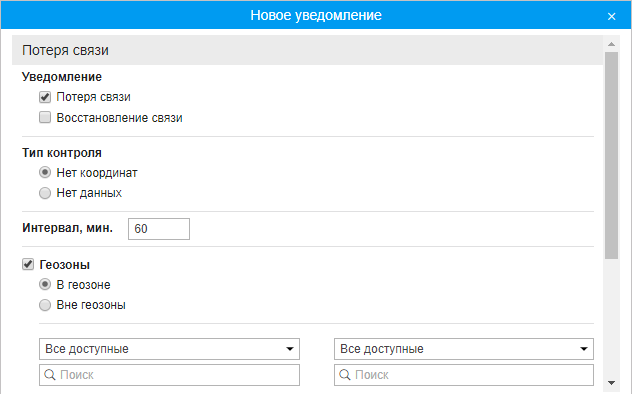Click the vertical scrollbar thumb
The image size is (632, 394).
[611, 156]
